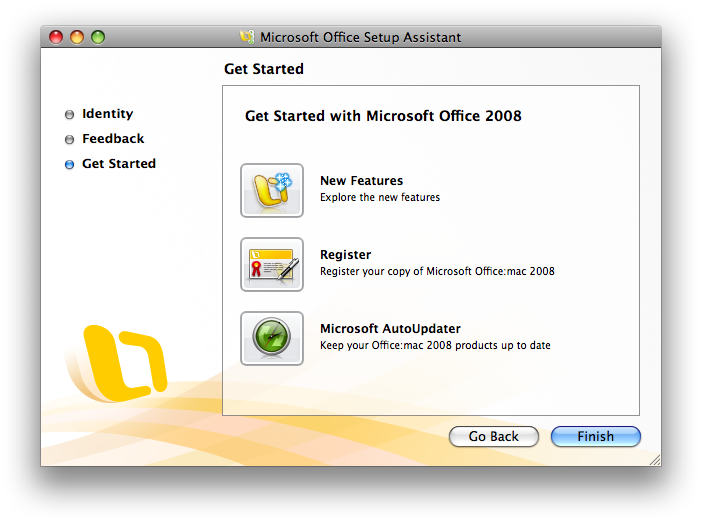Image resolution: width=702 pixels, height=522 pixels.
Task: Minimize the Setup Assistant window
Action: (77, 37)
